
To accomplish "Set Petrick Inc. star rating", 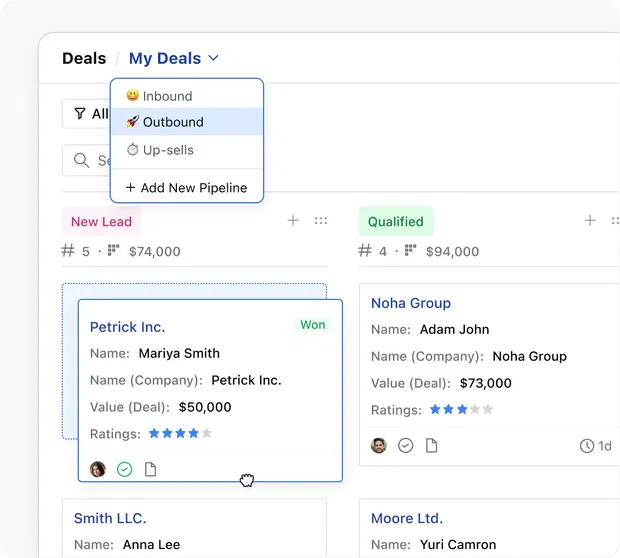I will (x=180, y=433).
